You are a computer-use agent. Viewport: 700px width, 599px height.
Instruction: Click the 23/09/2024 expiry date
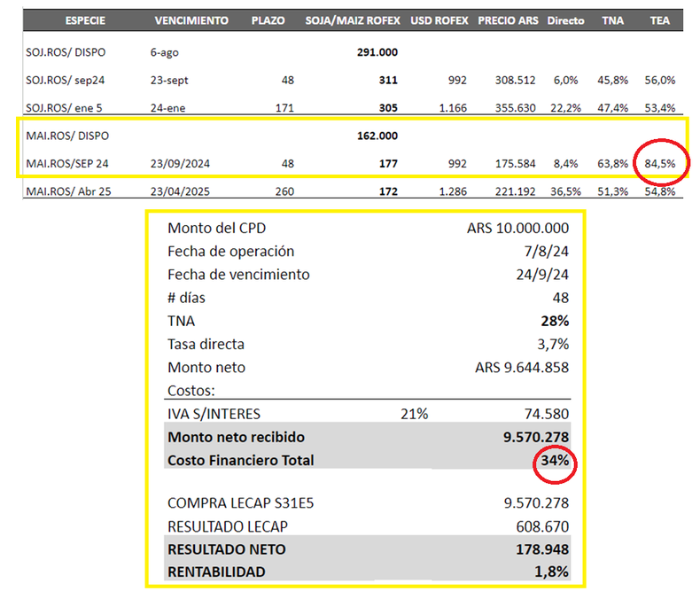coord(180,164)
